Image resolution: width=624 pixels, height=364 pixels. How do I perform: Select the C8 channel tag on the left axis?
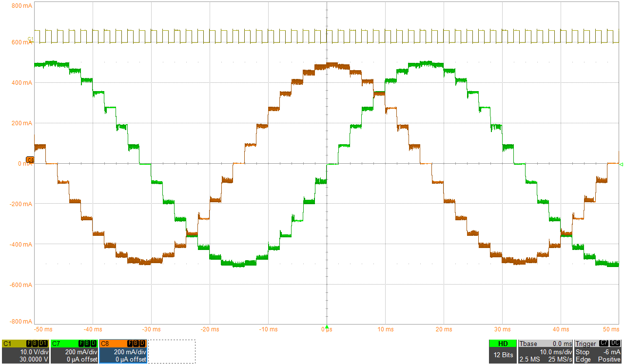29,158
